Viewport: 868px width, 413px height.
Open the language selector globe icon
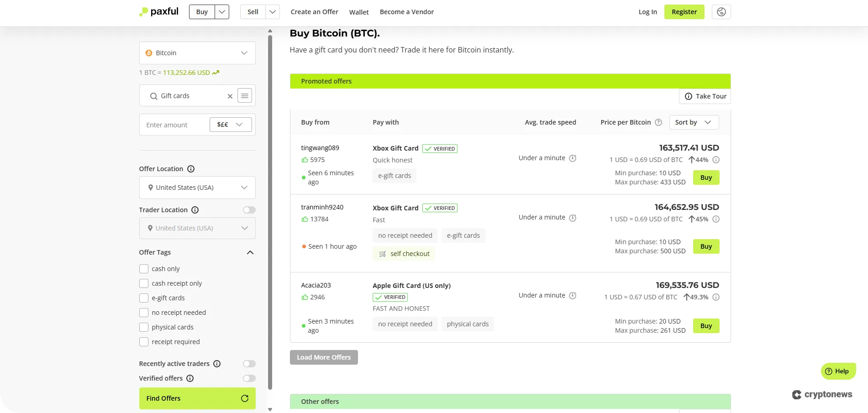click(x=721, y=12)
